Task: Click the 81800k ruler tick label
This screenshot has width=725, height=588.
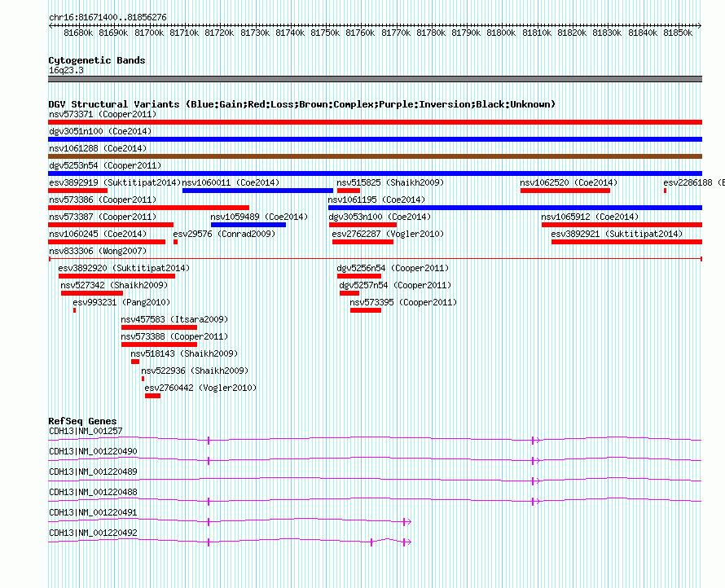Action: click(501, 33)
